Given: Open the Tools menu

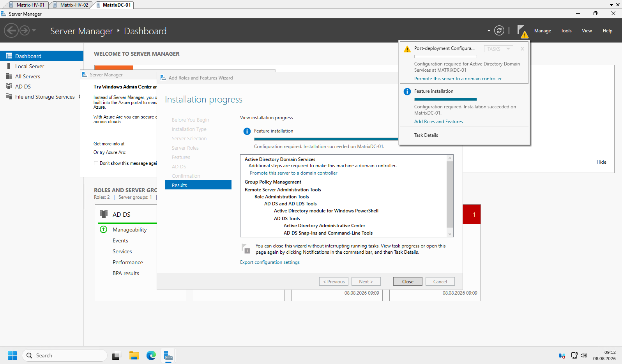Looking at the screenshot, I should pyautogui.click(x=566, y=31).
